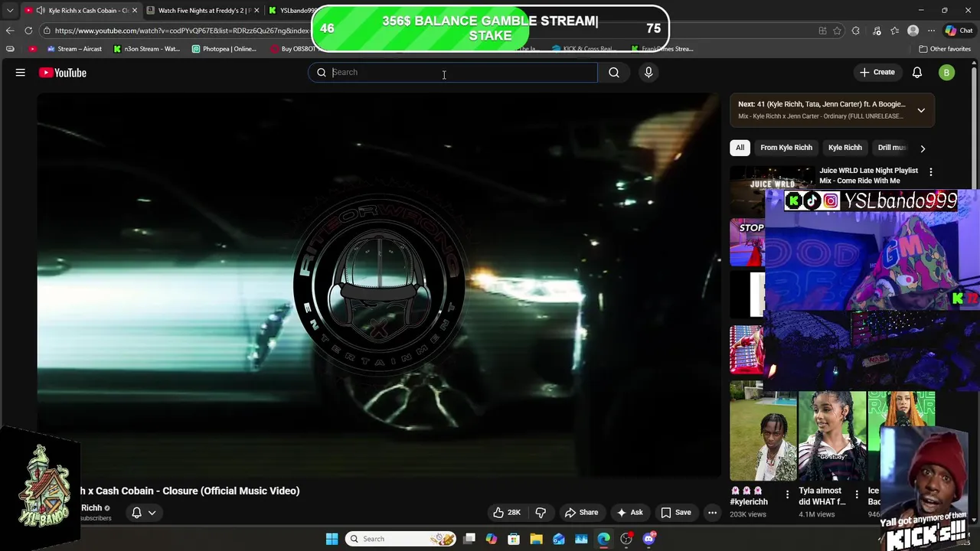980x551 pixels.
Task: Select the From Kyle Richh chip
Action: pos(786,148)
